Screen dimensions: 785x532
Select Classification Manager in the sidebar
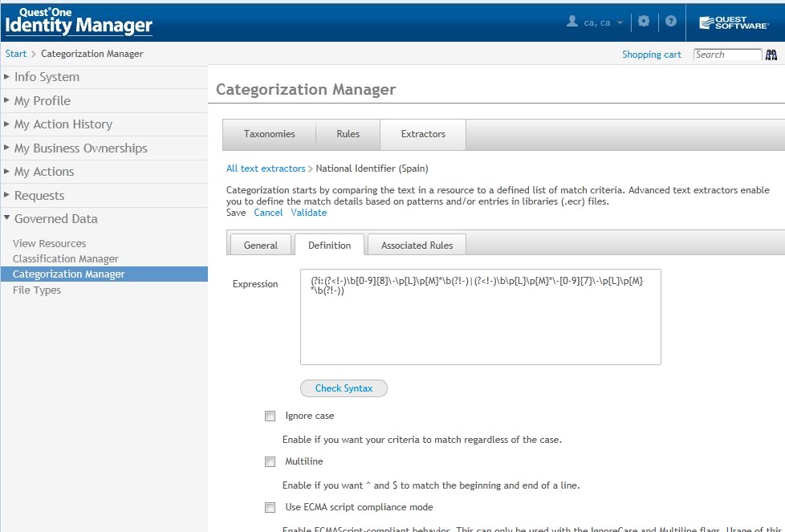coord(66,259)
